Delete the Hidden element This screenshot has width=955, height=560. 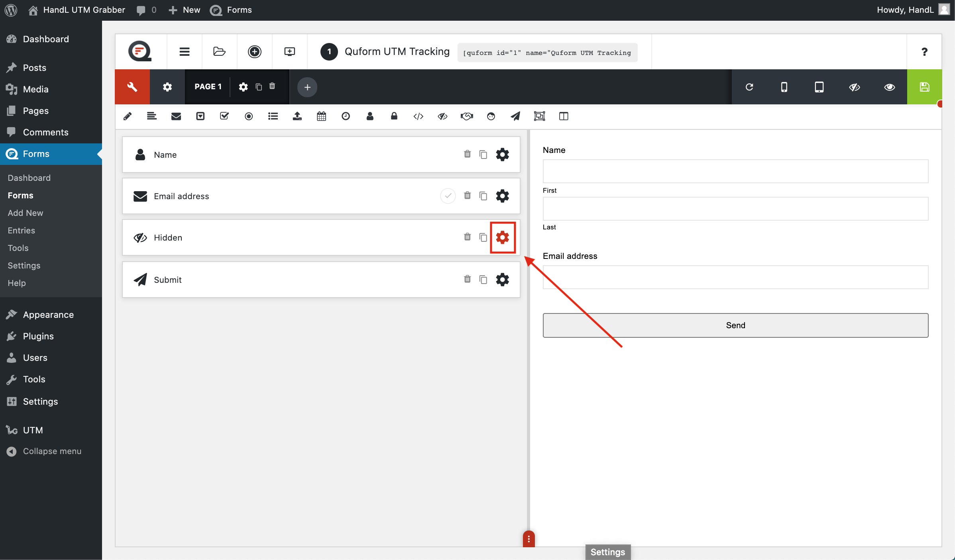click(468, 237)
